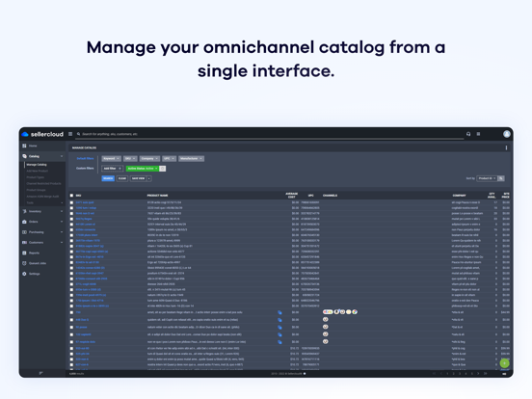Open the Keyword filter dropdown
The height and width of the screenshot is (399, 532).
pyautogui.click(x=111, y=159)
